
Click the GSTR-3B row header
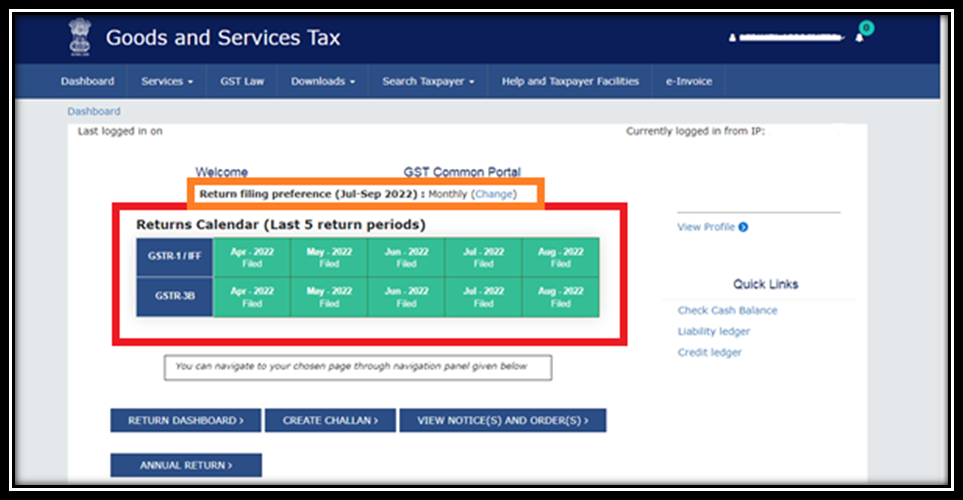point(174,297)
